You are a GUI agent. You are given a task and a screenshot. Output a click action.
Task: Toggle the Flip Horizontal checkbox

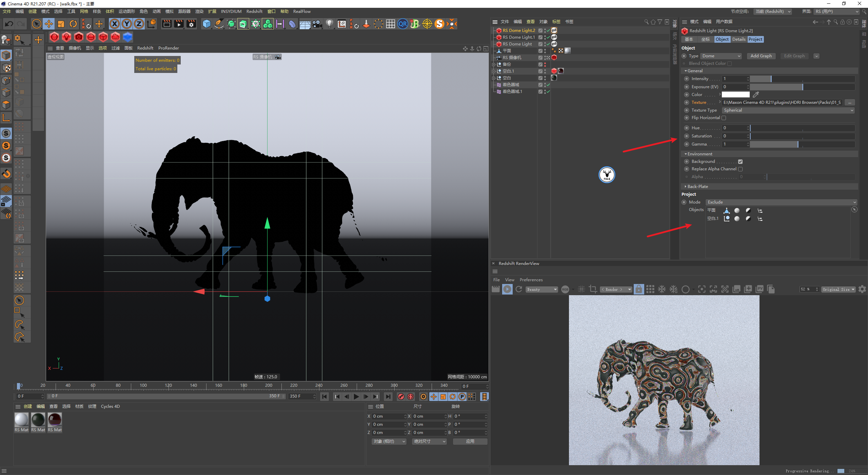tap(724, 118)
